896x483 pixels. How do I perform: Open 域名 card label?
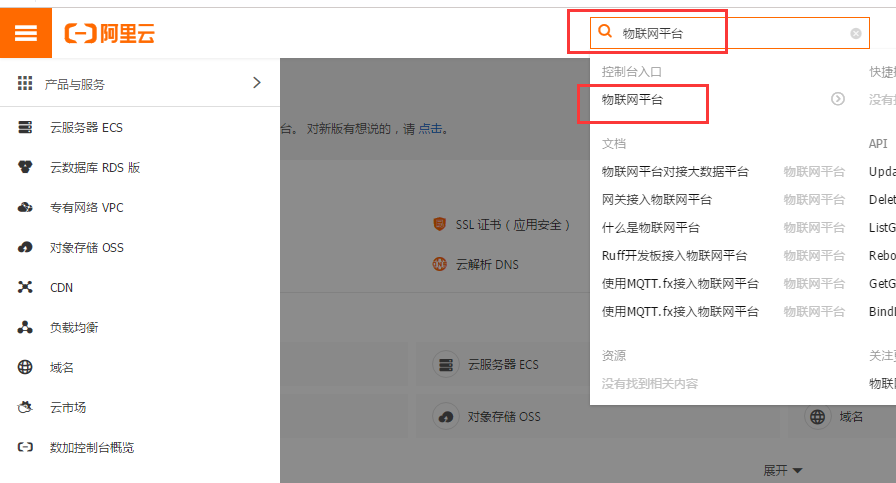[x=851, y=417]
